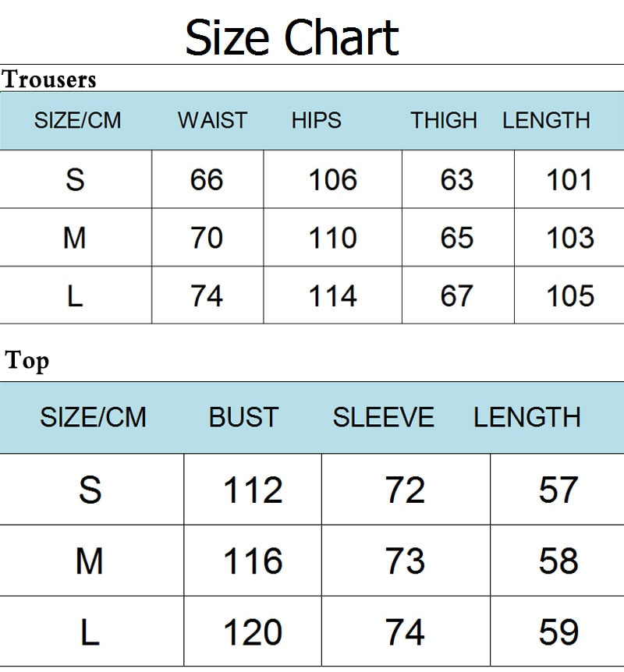Select the WAIST column header
Screen dimensions: 624x672
(x=212, y=120)
